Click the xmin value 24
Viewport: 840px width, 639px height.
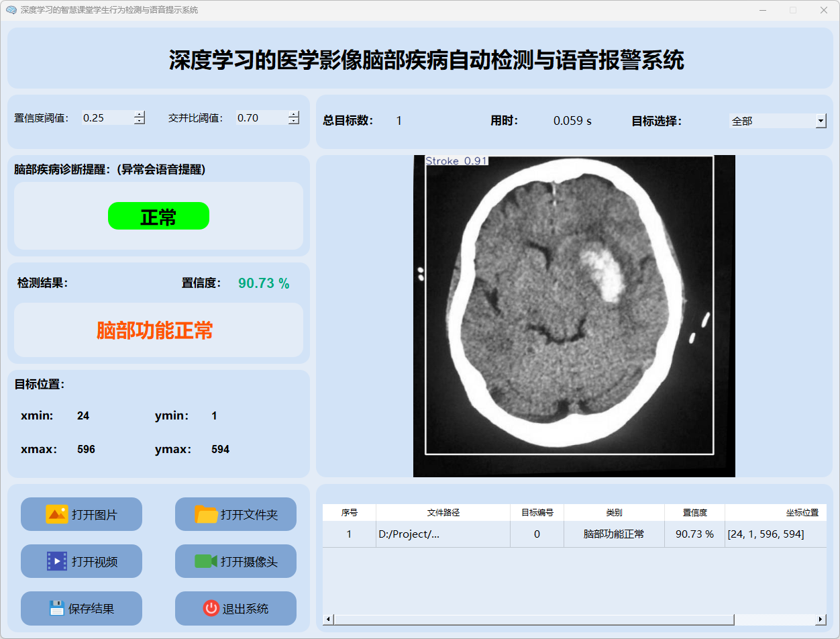[83, 416]
